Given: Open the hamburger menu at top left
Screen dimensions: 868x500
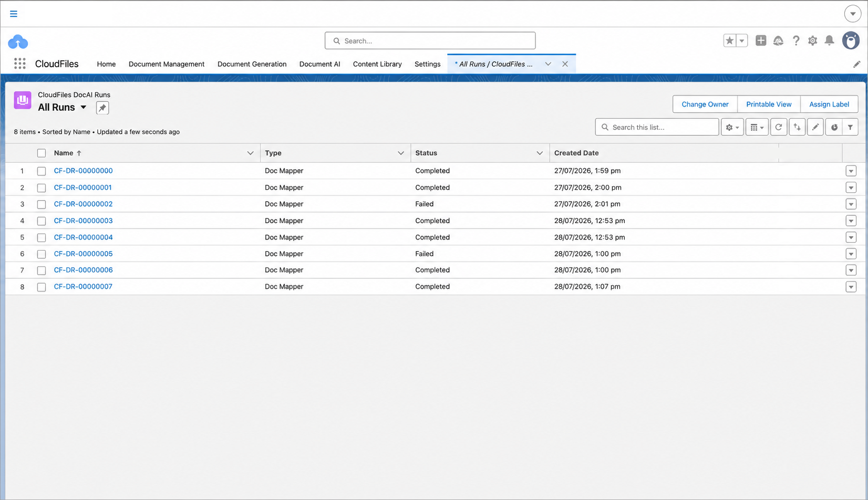Looking at the screenshot, I should (x=14, y=14).
